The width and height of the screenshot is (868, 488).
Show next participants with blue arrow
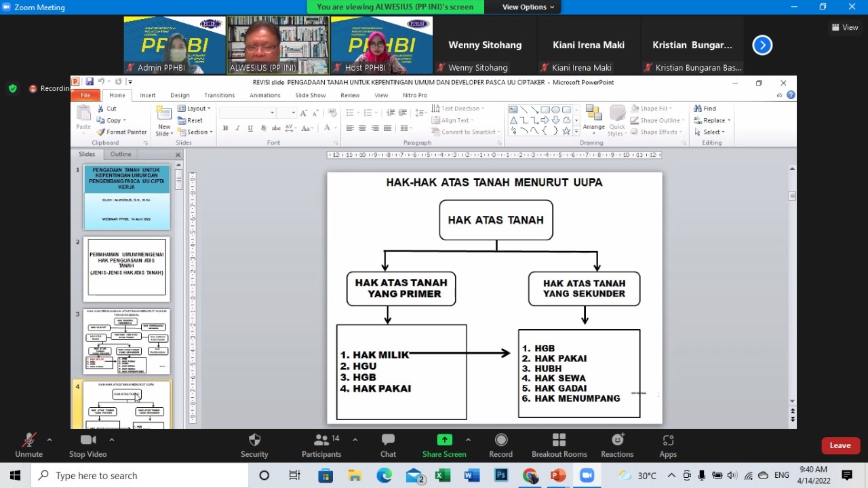[762, 45]
